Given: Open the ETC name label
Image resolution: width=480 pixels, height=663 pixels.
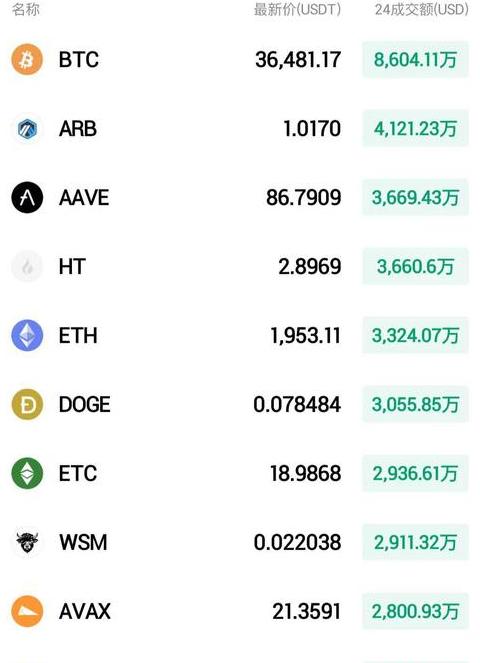Looking at the screenshot, I should point(78,474).
